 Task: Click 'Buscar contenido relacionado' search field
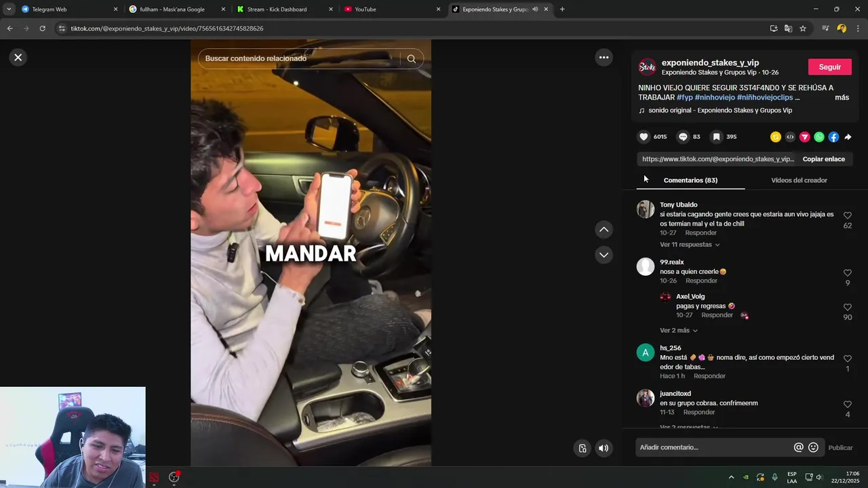298,58
